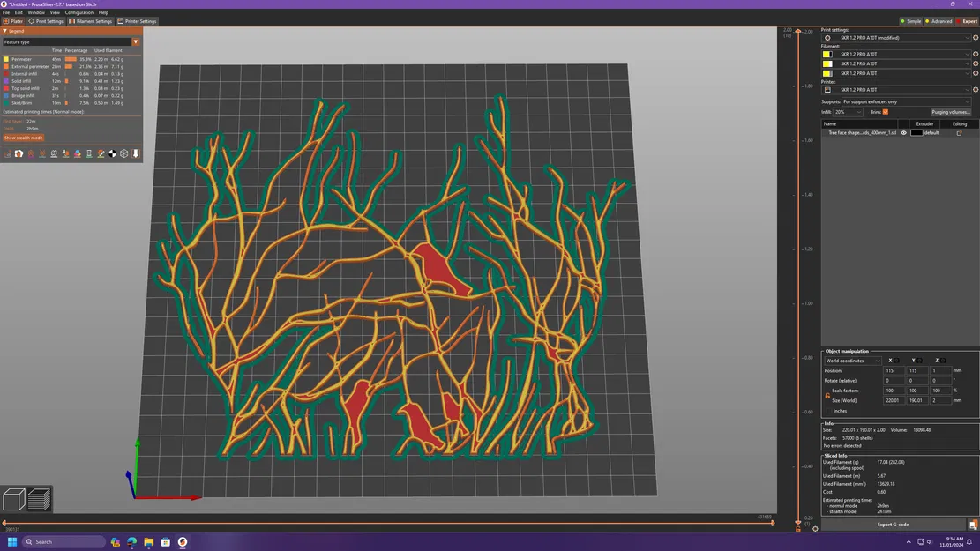Open the World coordinates dropdown
The height and width of the screenshot is (551, 980).
click(x=852, y=361)
